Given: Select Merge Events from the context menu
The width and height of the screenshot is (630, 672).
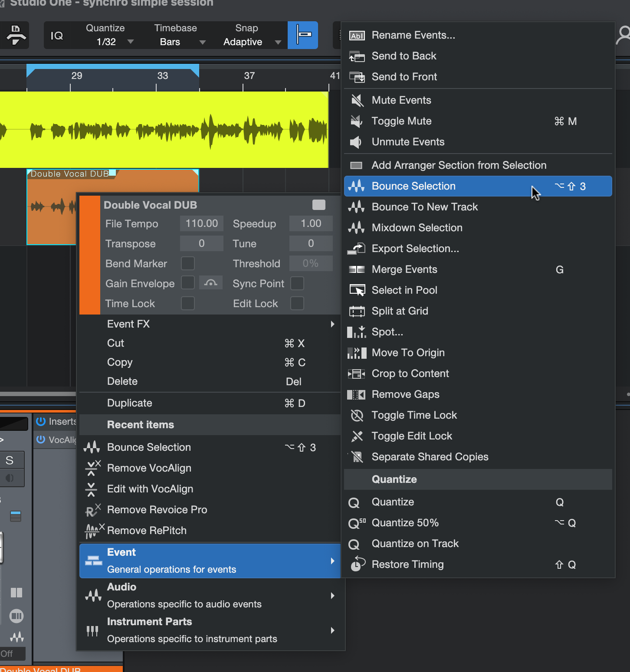Looking at the screenshot, I should 404,269.
